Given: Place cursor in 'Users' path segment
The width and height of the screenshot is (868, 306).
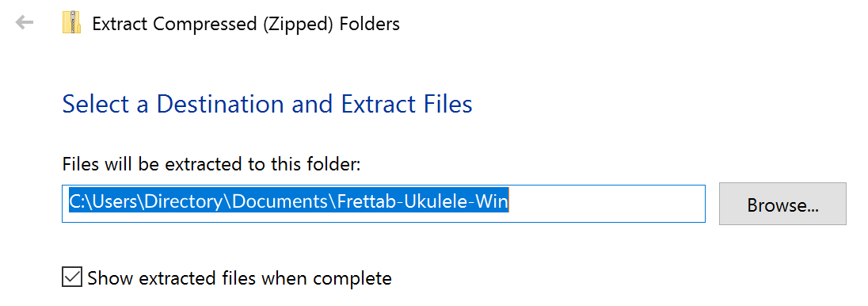Looking at the screenshot, I should coord(113,202).
